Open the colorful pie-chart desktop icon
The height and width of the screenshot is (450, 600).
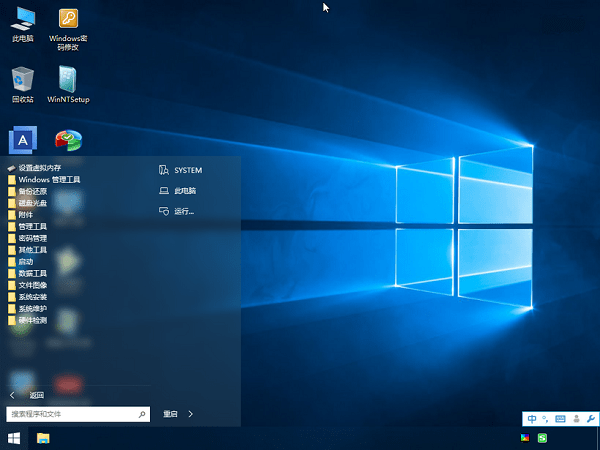68,140
